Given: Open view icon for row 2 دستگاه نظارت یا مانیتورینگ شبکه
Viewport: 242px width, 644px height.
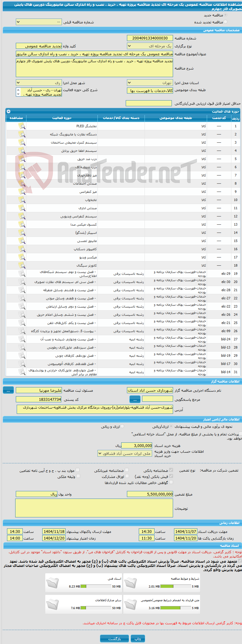Looking at the screenshot, I should click(x=22, y=134).
